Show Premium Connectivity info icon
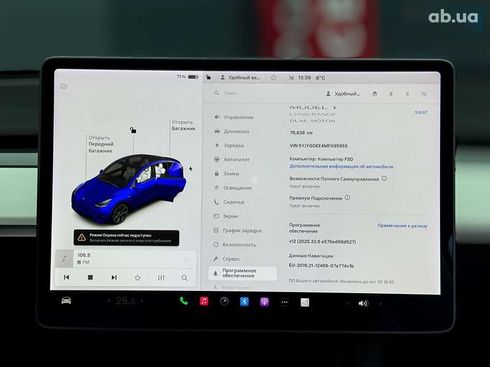 coord(347,197)
